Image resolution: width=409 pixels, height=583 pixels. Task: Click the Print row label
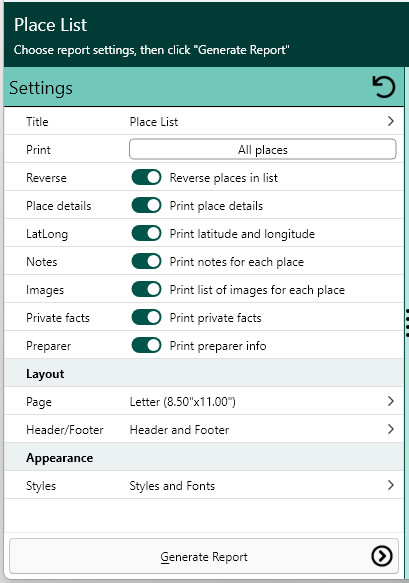[38, 150]
